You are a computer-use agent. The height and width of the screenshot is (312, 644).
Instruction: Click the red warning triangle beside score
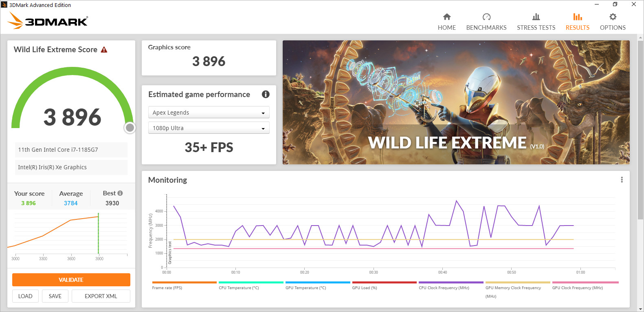pyautogui.click(x=104, y=50)
